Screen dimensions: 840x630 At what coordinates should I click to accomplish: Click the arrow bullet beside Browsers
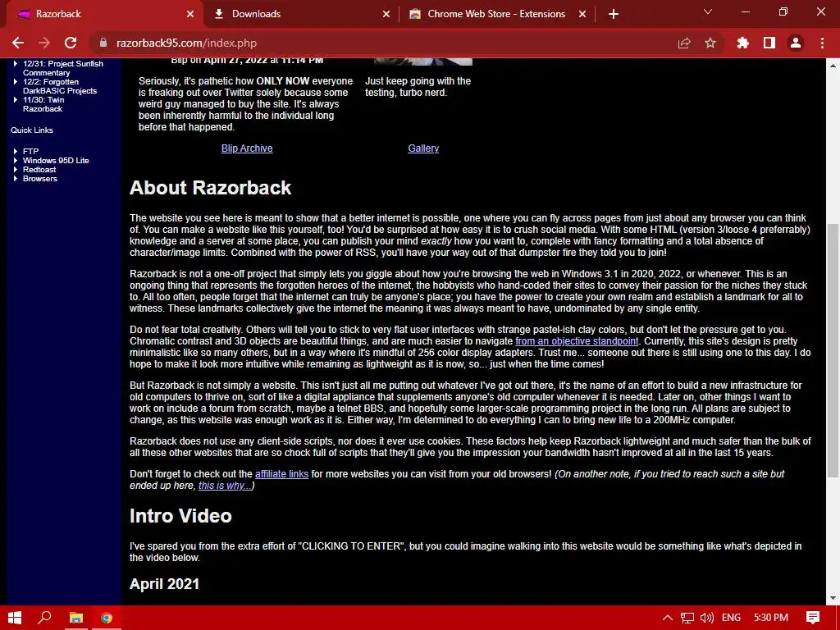pyautogui.click(x=16, y=179)
